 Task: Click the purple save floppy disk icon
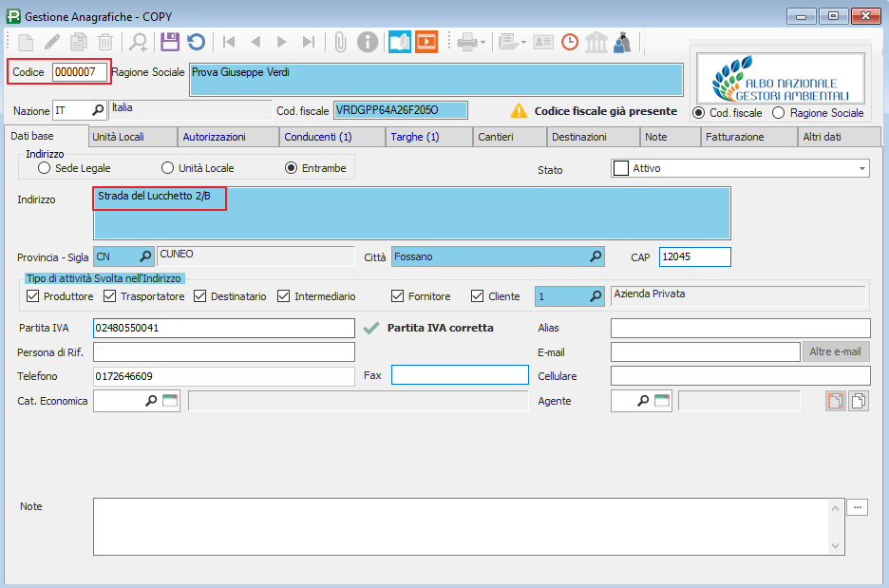click(169, 42)
